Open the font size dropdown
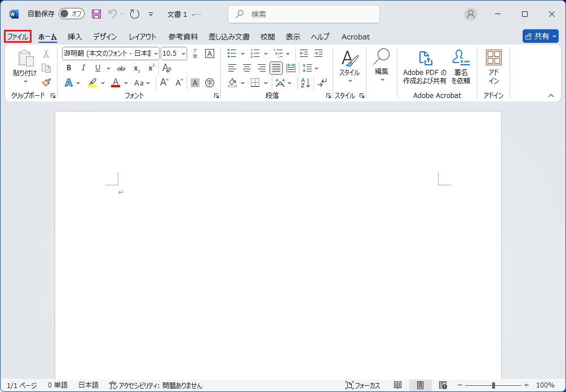 point(183,54)
